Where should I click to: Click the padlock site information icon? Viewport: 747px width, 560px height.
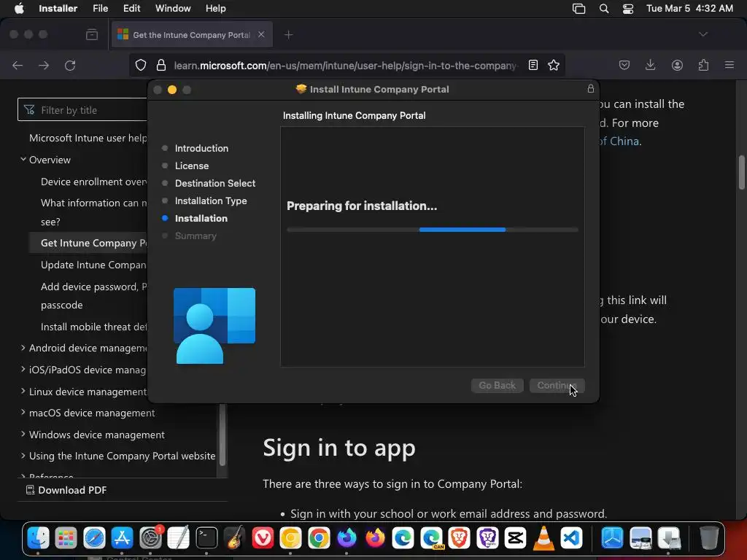161,65
